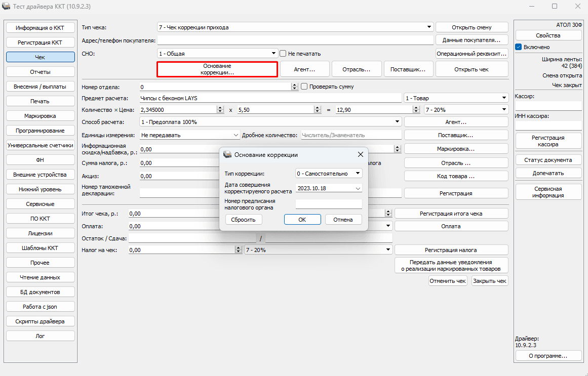
Task: Check the Проверять сумму checkbox
Action: pos(304,87)
